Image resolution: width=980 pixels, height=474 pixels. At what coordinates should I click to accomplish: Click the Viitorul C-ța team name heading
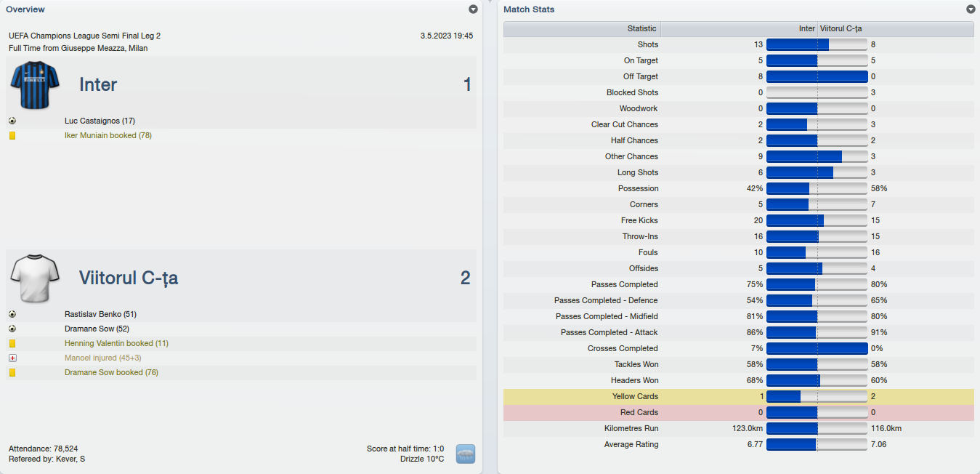click(x=129, y=278)
